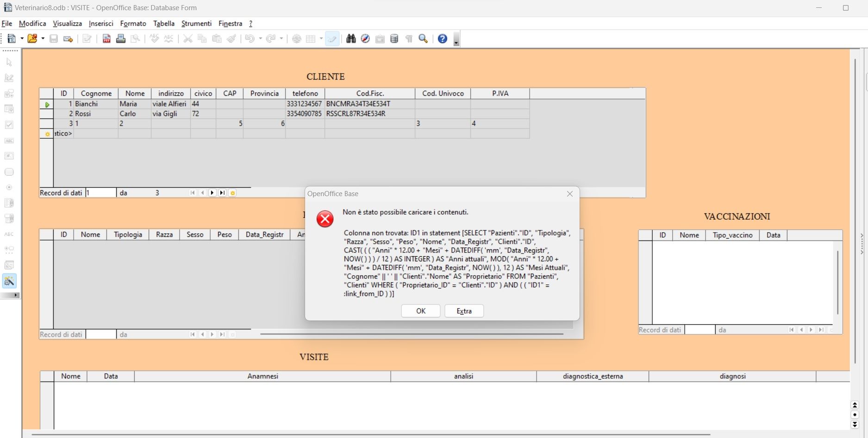Screen dimensions: 868x438
Task: Click the Data Sources cylinder icon
Action: pos(394,39)
